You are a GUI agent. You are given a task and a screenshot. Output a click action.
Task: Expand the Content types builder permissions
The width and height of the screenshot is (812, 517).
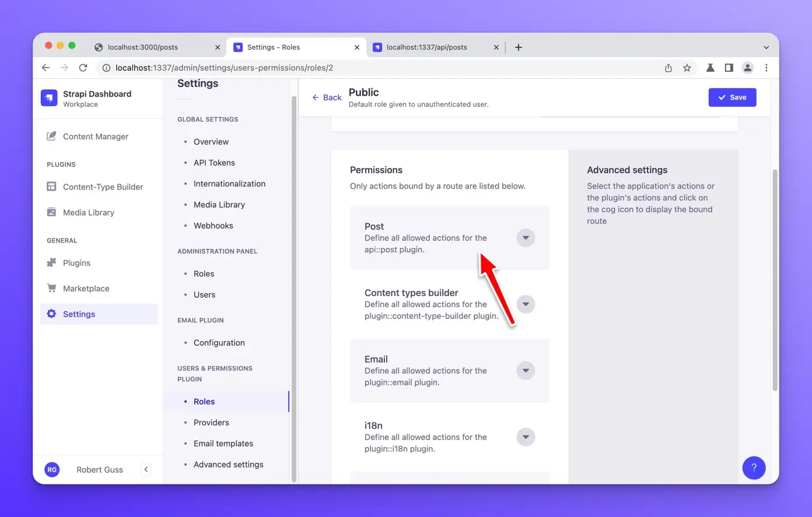click(526, 304)
